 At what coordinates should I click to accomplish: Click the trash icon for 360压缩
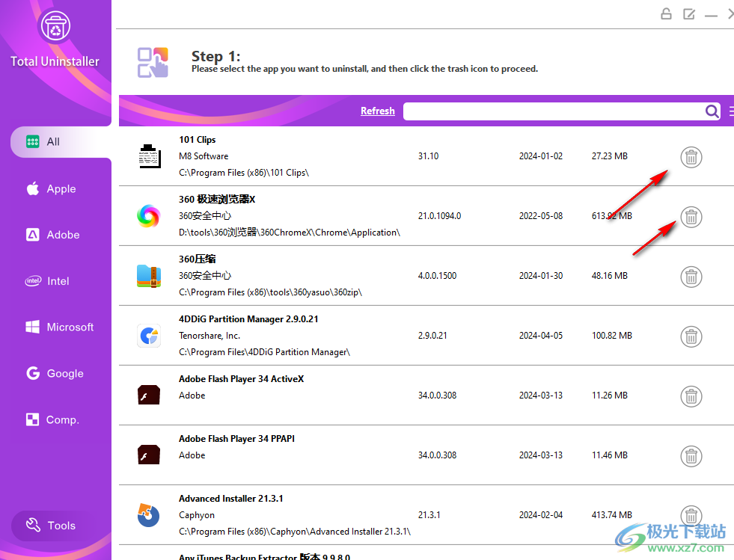tap(691, 277)
